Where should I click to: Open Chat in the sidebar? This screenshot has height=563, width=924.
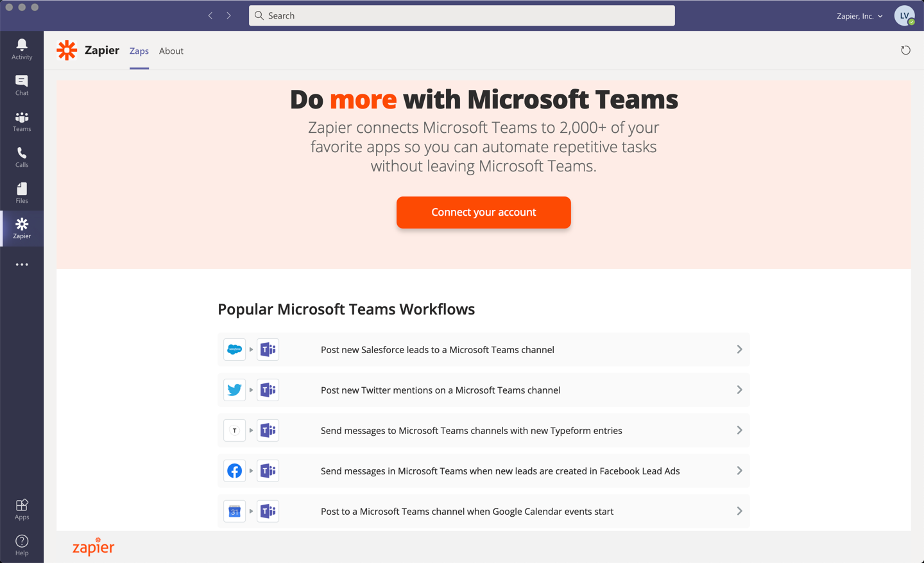[x=22, y=85]
